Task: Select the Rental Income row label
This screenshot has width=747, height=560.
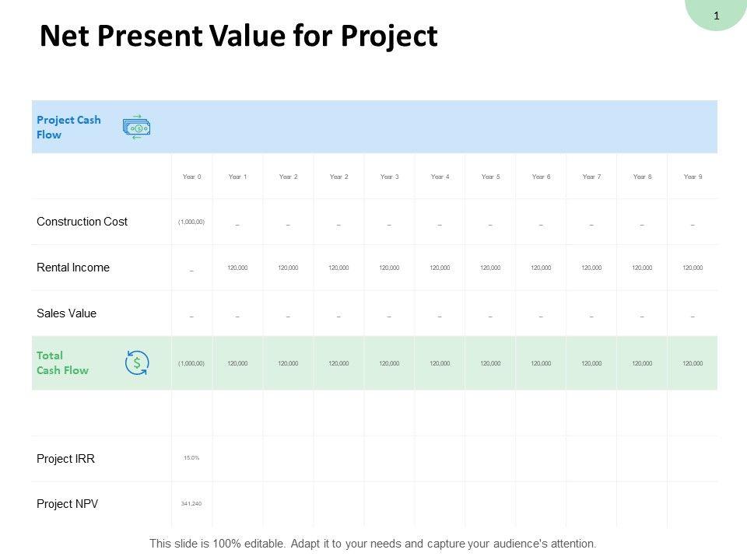Action: [73, 268]
